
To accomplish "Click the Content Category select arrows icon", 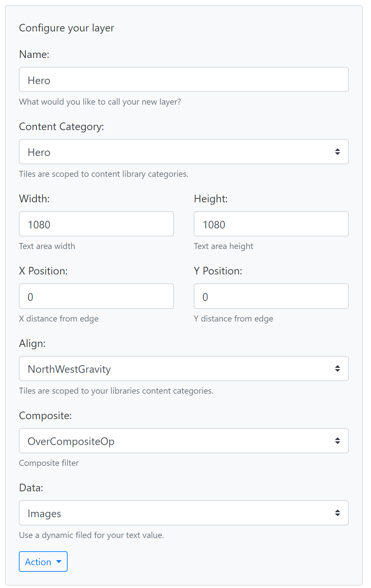I will tap(337, 152).
